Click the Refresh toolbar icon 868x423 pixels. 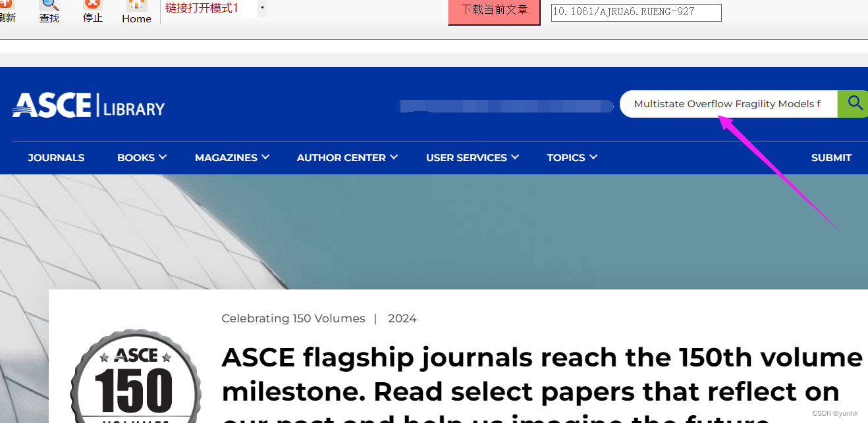coord(6,11)
